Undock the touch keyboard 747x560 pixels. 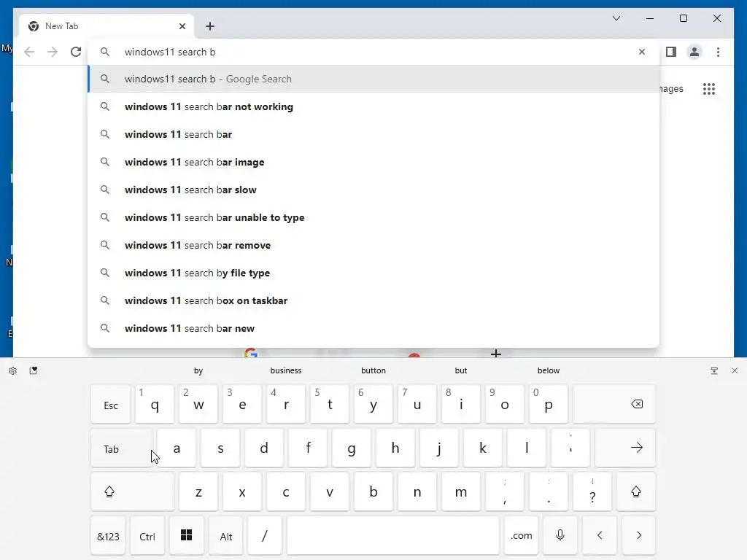coord(714,370)
